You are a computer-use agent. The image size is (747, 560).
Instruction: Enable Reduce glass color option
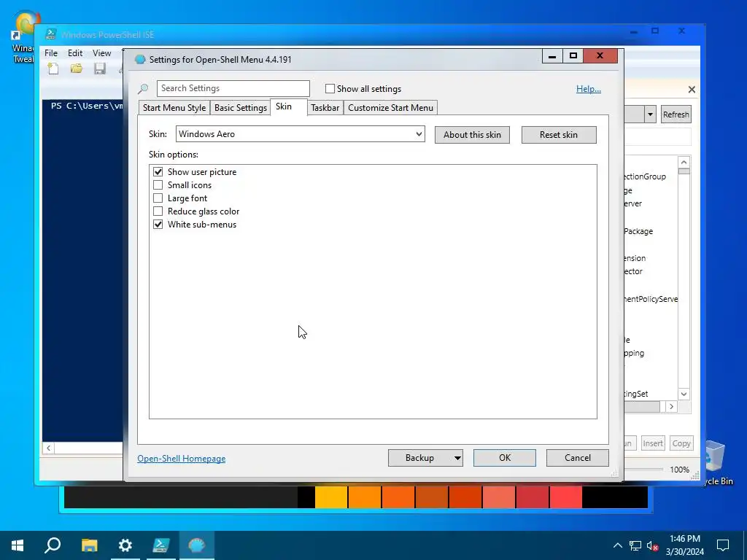pyautogui.click(x=158, y=211)
